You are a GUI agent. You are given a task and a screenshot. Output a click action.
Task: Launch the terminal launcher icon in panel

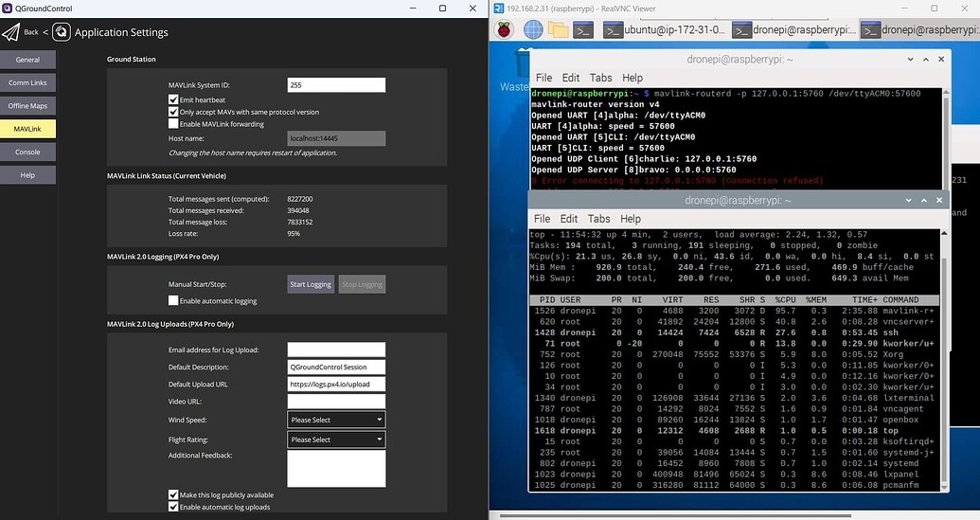[582, 29]
